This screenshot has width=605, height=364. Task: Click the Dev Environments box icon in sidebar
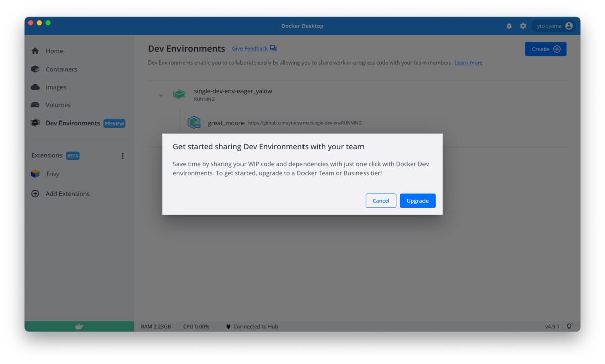pos(35,123)
